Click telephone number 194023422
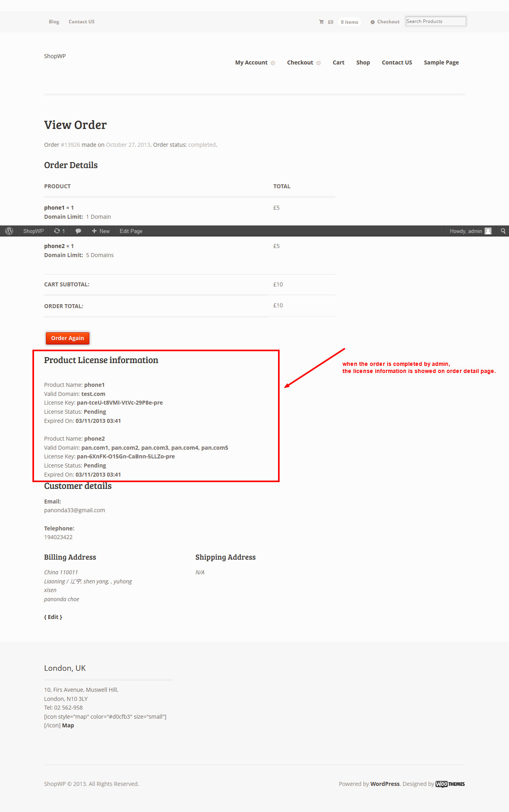The image size is (509, 812). [x=58, y=537]
